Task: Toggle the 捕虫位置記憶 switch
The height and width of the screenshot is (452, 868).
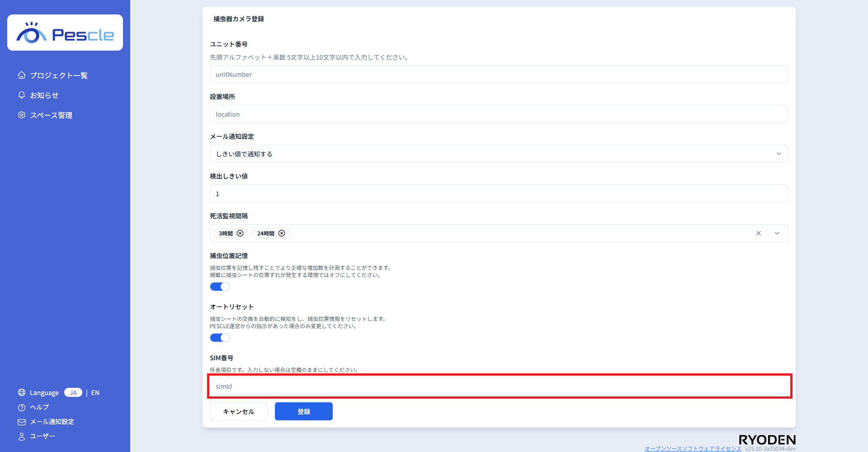Action: [x=220, y=287]
